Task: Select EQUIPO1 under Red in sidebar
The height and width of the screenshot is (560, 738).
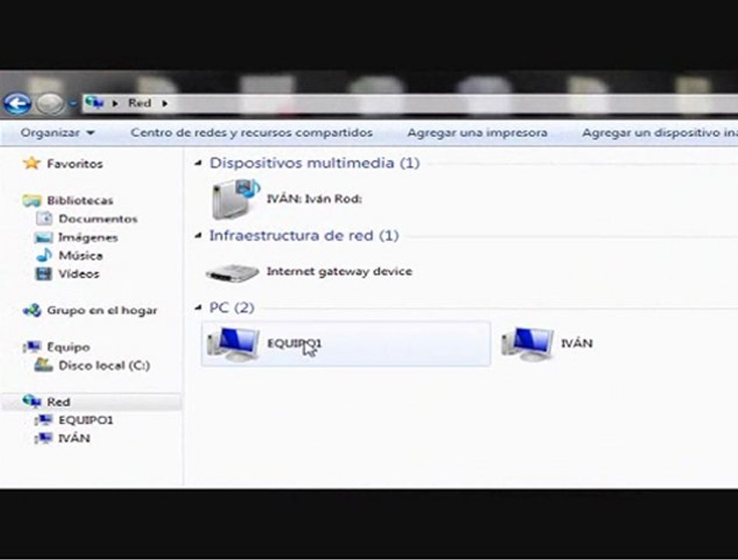Action: click(86, 420)
